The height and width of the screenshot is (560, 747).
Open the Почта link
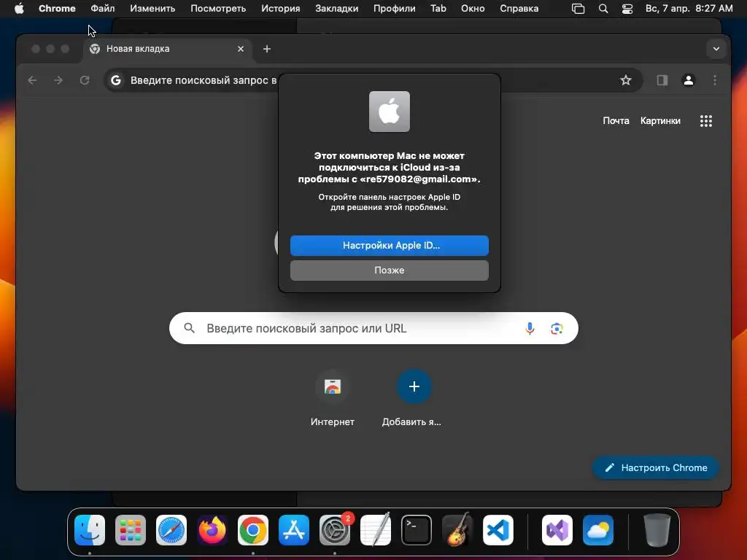pyautogui.click(x=616, y=120)
